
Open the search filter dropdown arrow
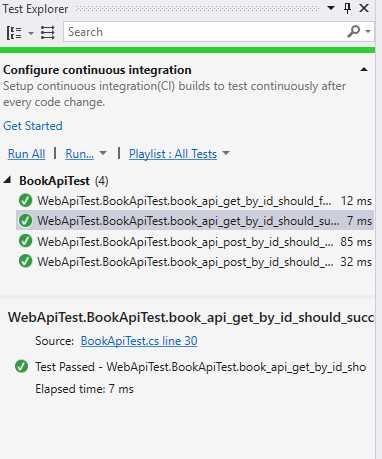point(368,31)
